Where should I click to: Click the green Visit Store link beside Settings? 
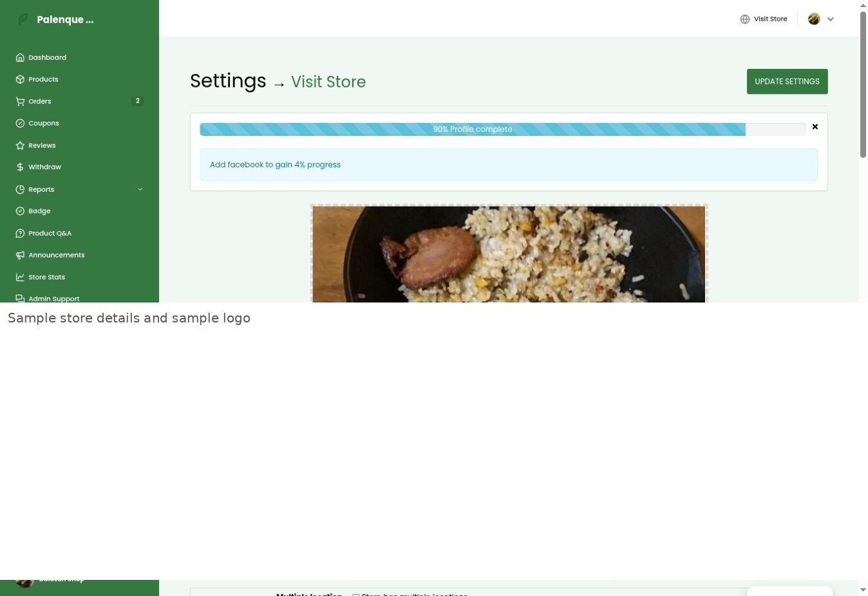328,82
